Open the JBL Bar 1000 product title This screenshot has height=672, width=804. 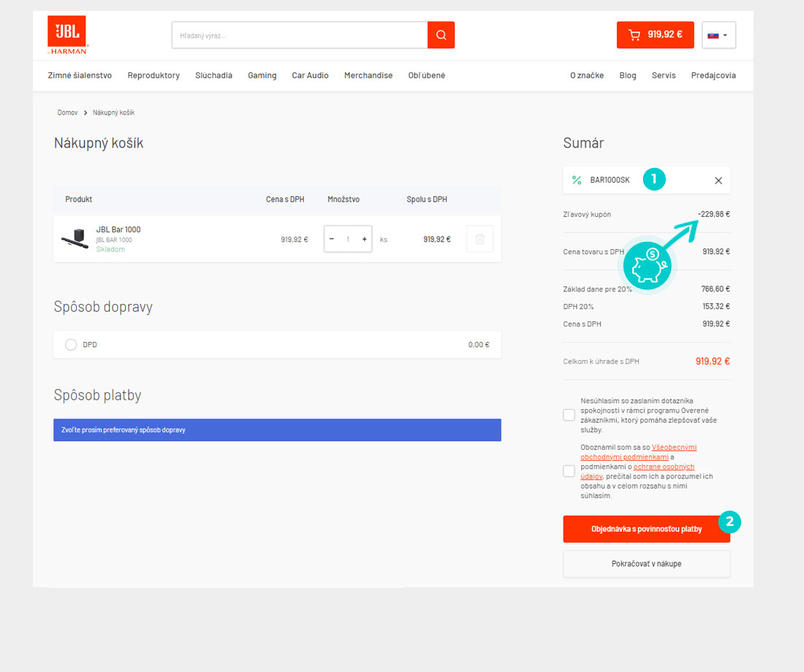[x=118, y=229]
